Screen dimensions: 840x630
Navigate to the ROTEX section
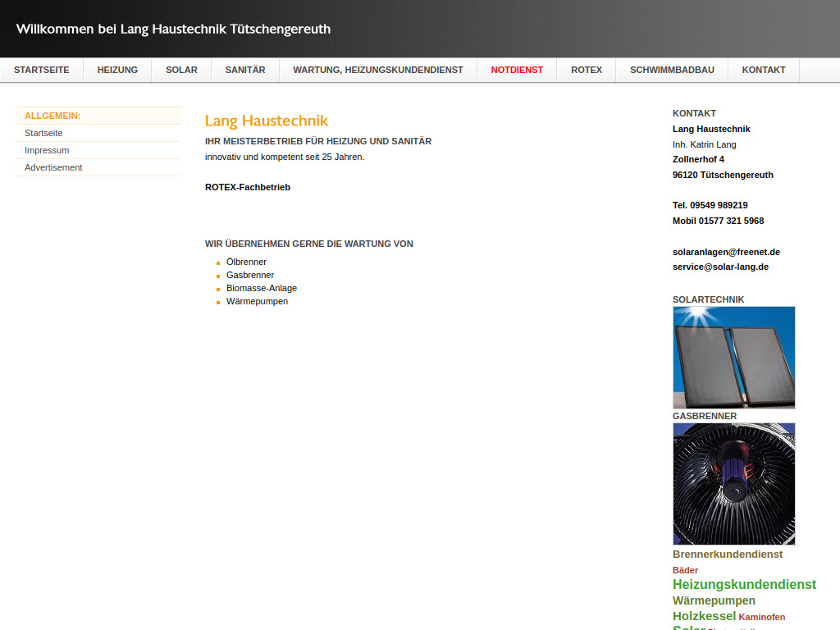[586, 70]
